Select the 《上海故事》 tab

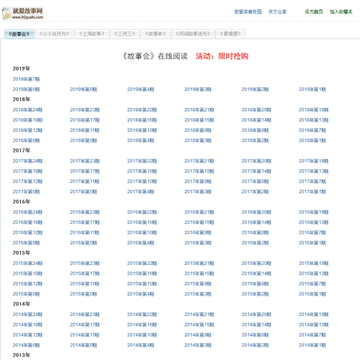point(92,34)
